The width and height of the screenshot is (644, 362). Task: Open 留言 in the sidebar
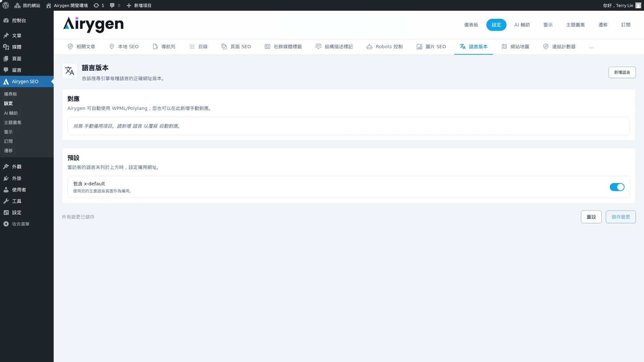[x=27, y=70]
